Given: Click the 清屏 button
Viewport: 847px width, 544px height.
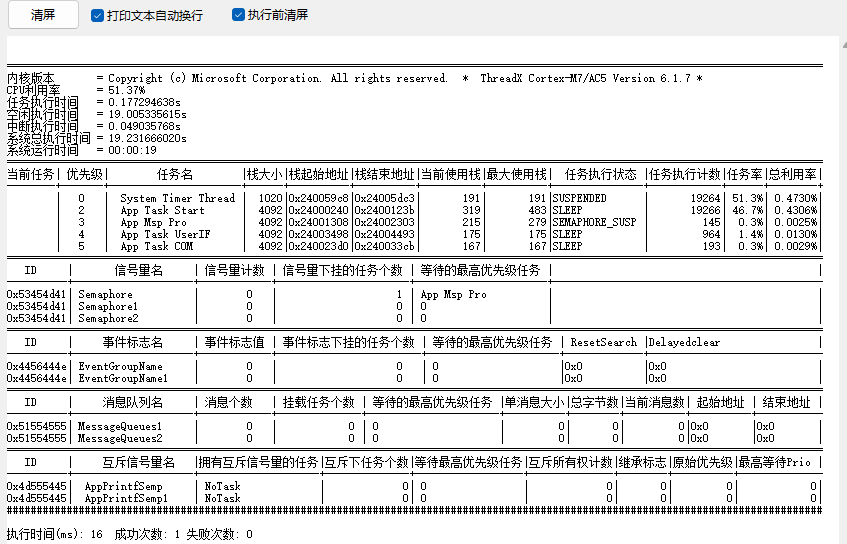Looking at the screenshot, I should (x=42, y=15).
